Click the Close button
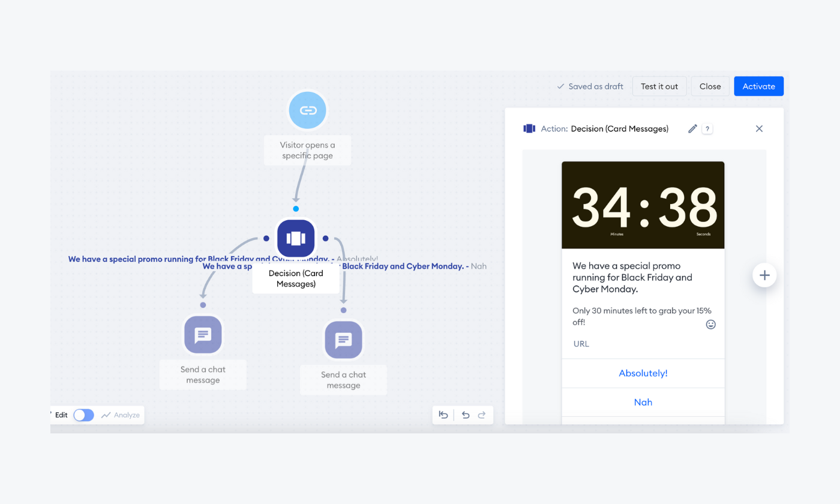840x504 pixels. pos(710,86)
